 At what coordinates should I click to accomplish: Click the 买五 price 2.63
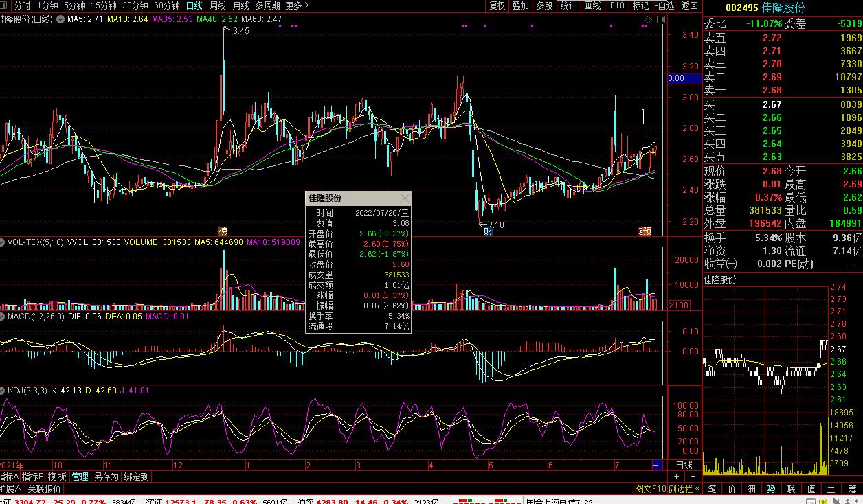coord(772,157)
